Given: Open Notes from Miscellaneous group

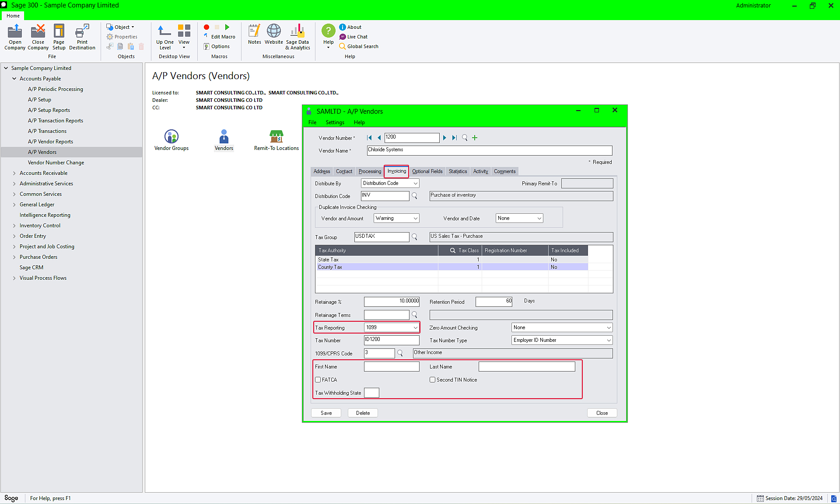Looking at the screenshot, I should pyautogui.click(x=254, y=35).
